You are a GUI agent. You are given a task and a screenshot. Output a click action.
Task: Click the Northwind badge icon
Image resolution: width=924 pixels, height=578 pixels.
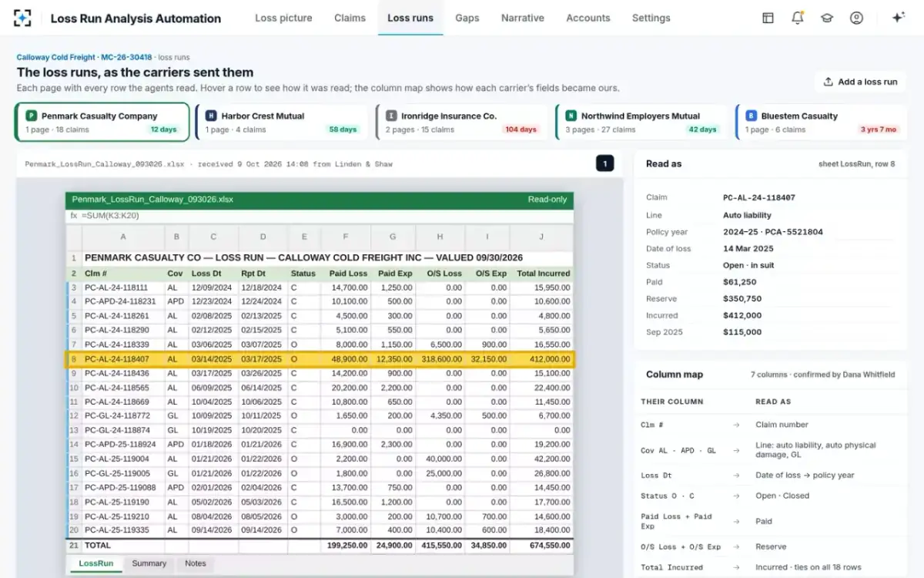[x=571, y=116]
